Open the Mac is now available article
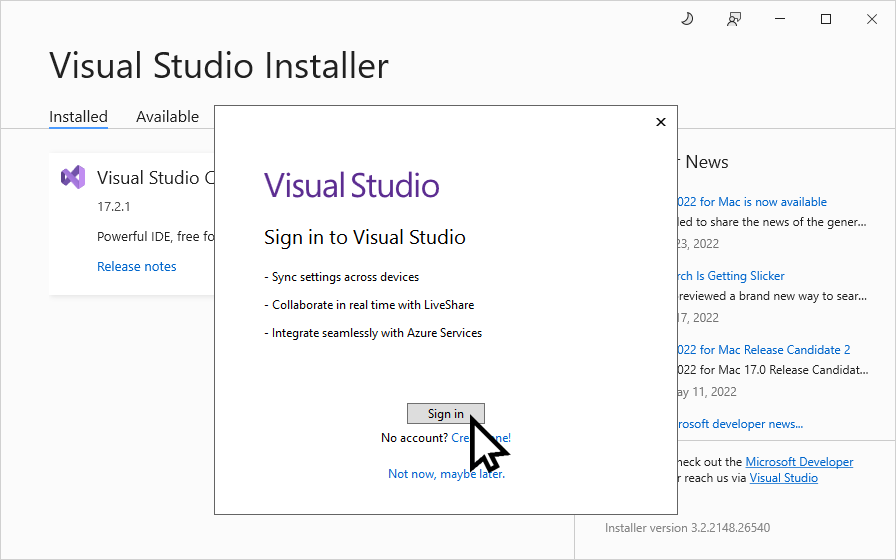The image size is (896, 560). coord(752,202)
